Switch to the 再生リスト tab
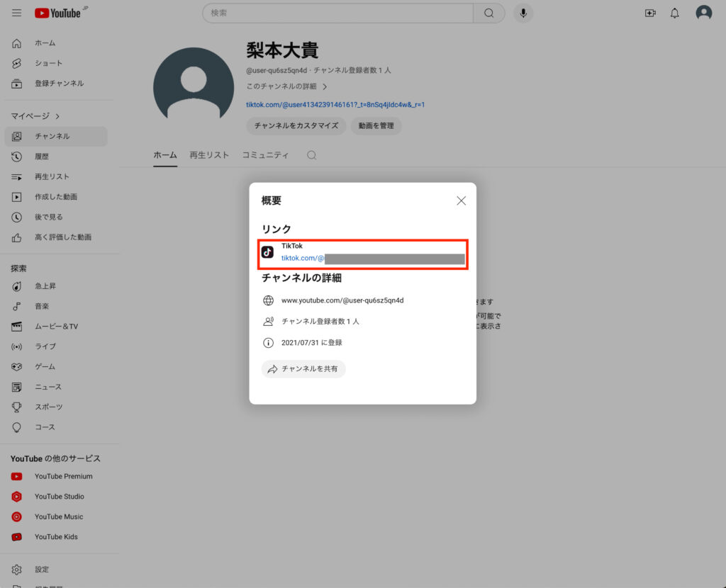The image size is (726, 588). pyautogui.click(x=209, y=155)
